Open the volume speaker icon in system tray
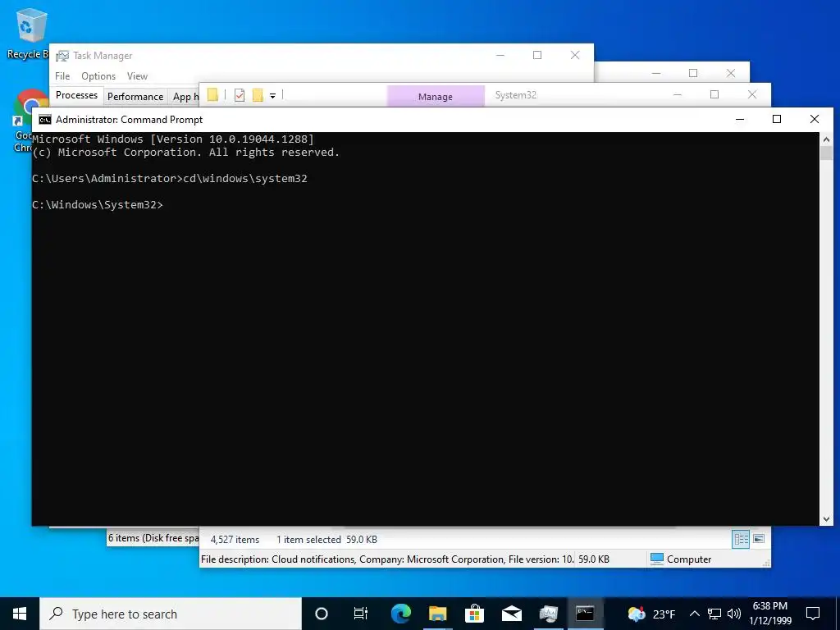Viewport: 840px width, 630px height. coord(734,614)
